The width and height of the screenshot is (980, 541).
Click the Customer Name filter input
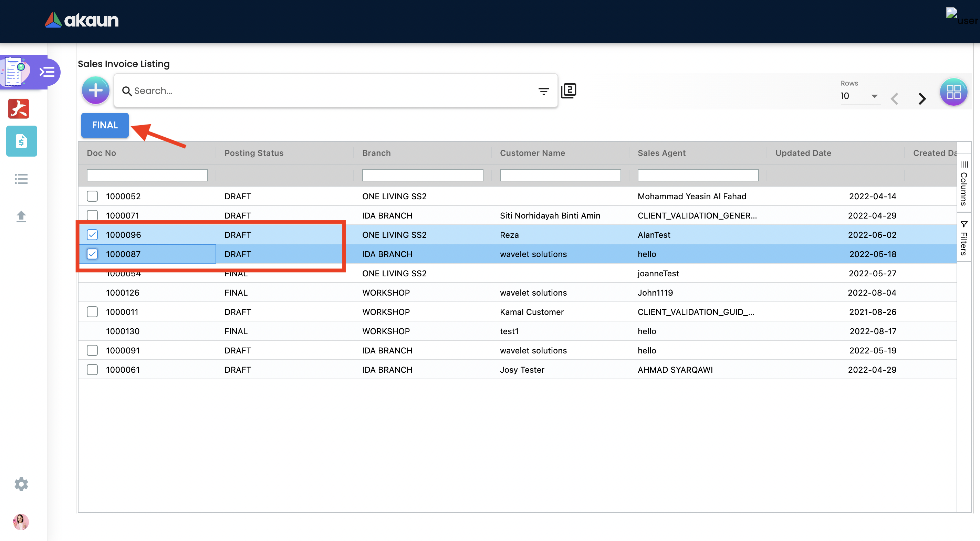click(560, 175)
